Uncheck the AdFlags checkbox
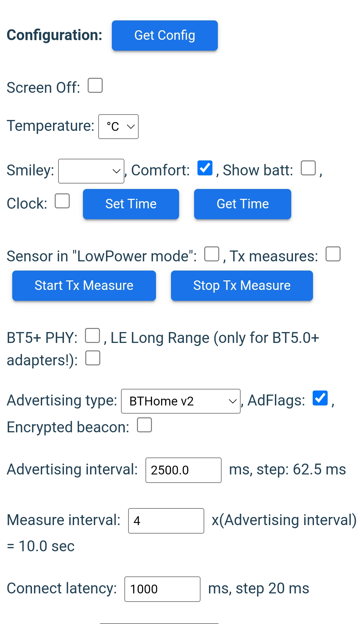 pos(320,398)
